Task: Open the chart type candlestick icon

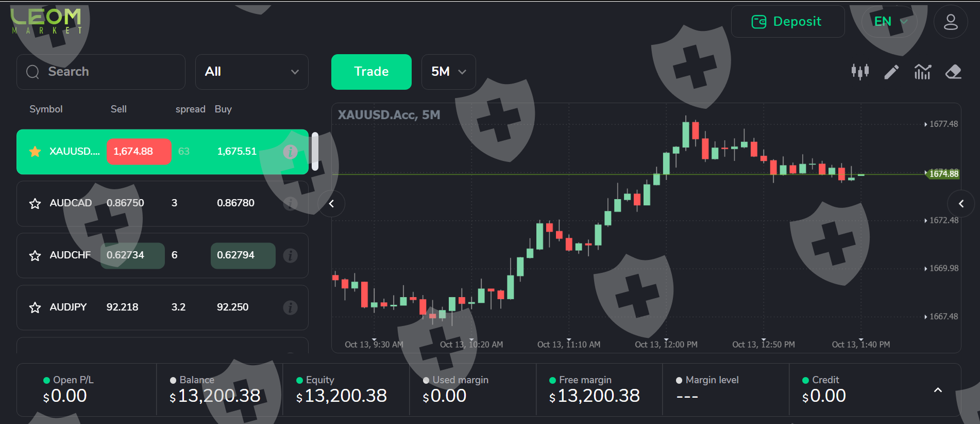Action: [860, 72]
